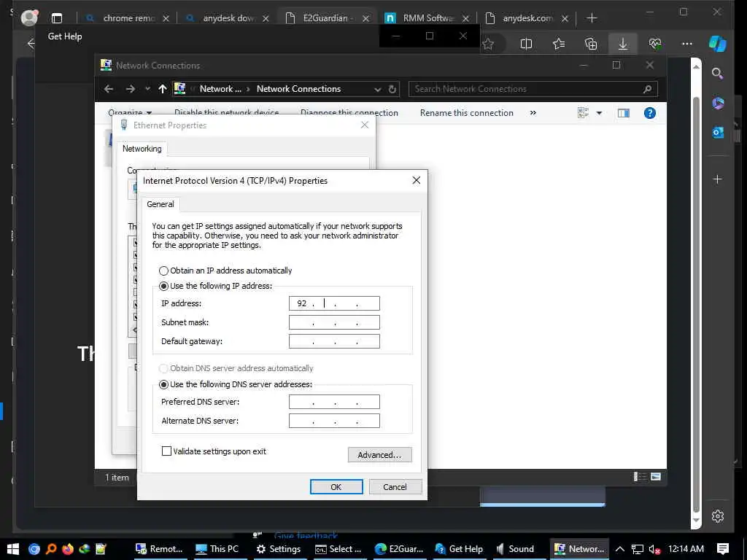Switch to Sound taskbar window
The image size is (747, 560).
click(516, 549)
